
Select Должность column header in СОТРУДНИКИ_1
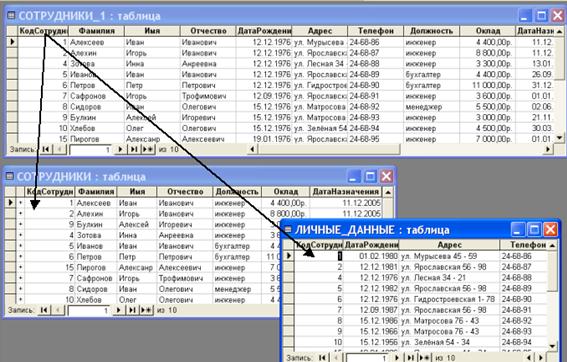431,31
